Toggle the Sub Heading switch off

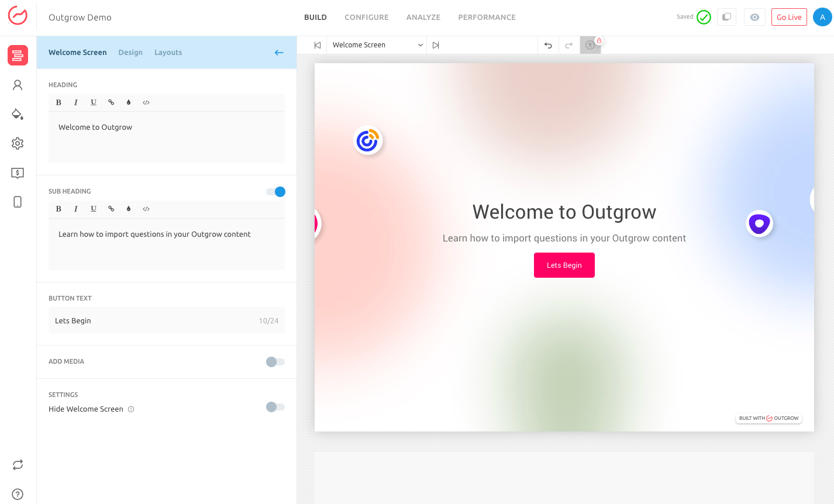tap(275, 192)
